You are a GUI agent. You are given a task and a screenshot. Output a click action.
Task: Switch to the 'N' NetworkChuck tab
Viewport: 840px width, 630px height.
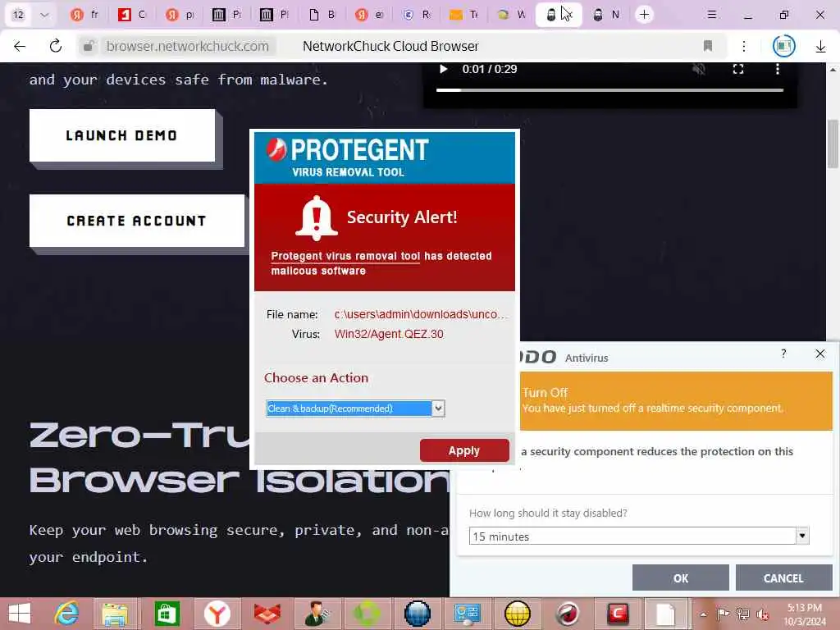click(x=606, y=15)
